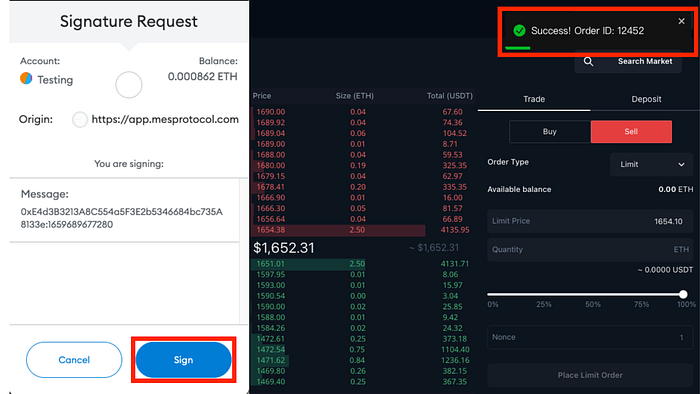700x394 pixels.
Task: Close the Success order notification
Action: pyautogui.click(x=681, y=21)
